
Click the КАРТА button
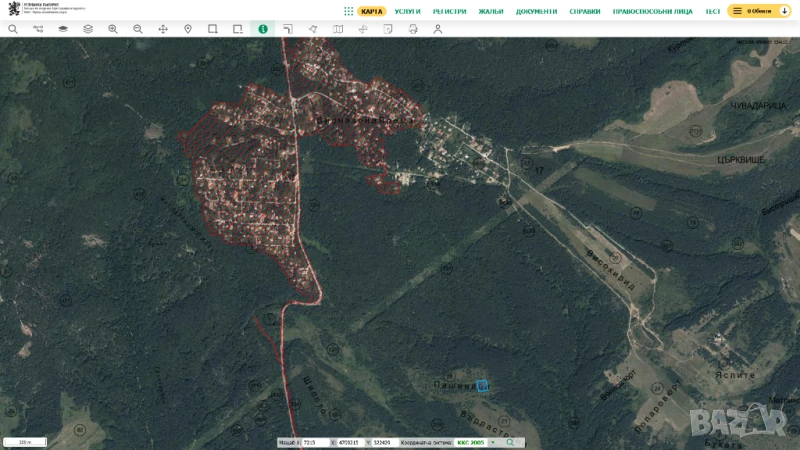pos(372,11)
